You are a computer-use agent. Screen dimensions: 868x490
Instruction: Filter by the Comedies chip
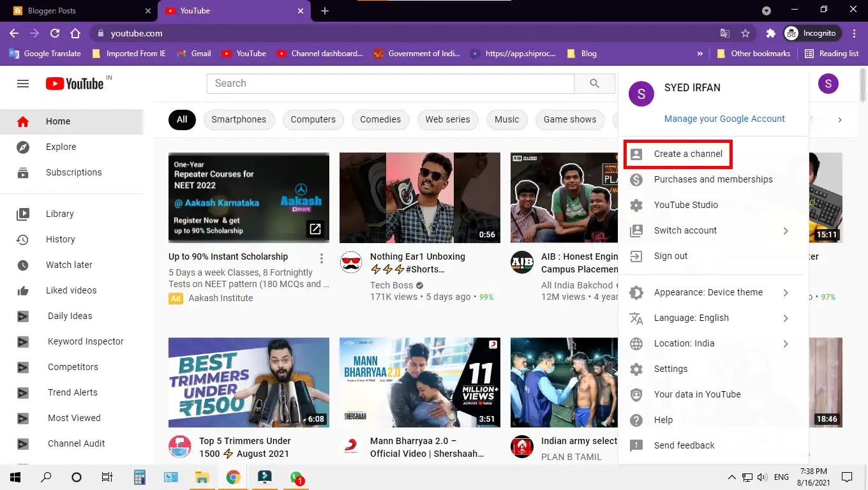coord(380,120)
